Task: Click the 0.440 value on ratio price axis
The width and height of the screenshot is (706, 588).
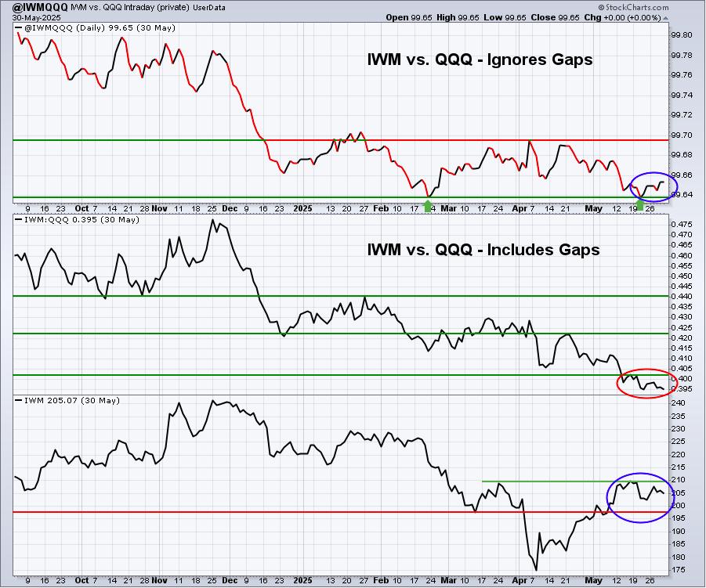Action: tap(682, 296)
